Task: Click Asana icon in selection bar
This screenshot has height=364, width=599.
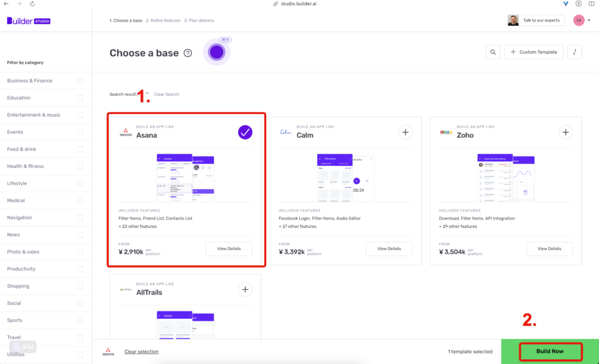Action: tap(108, 352)
